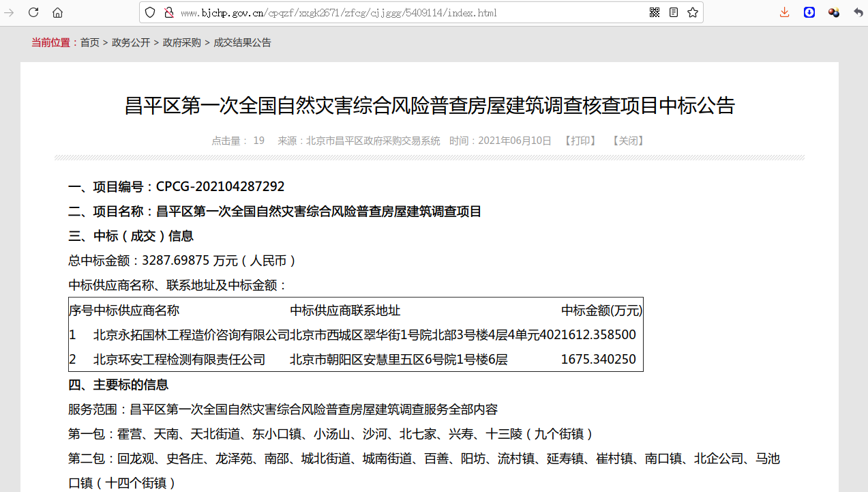
Task: Click the forward navigation arrow
Action: pos(10,12)
